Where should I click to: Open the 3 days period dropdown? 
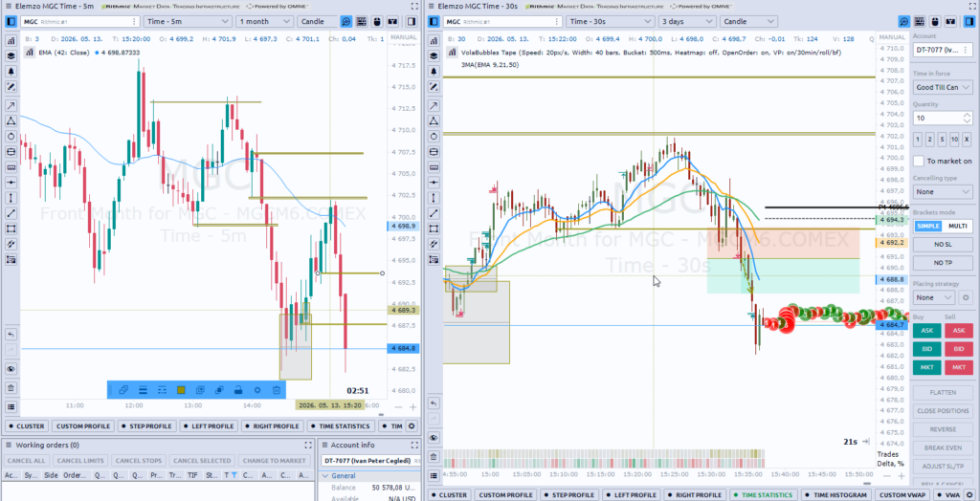point(686,21)
